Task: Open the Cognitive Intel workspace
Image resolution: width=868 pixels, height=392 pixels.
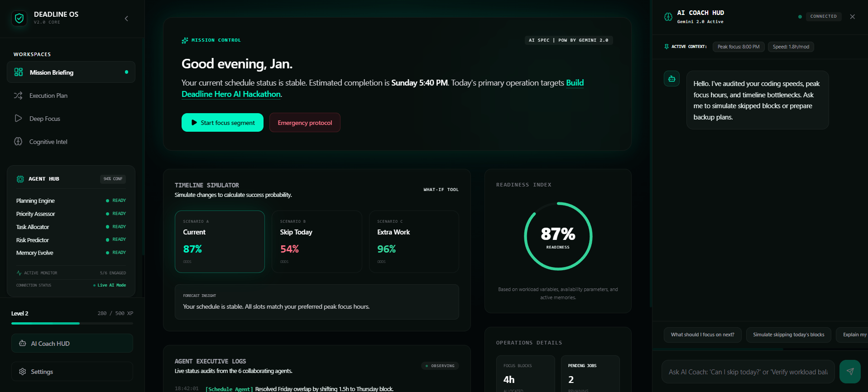Action: pos(71,142)
